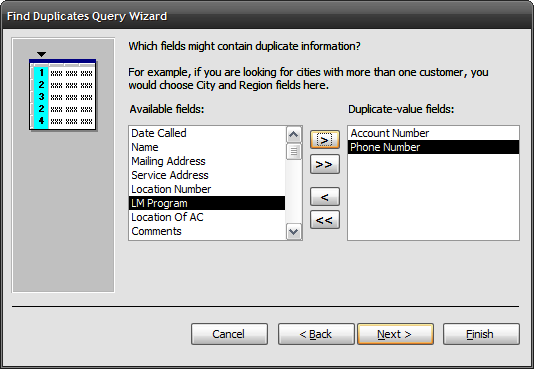
Task: Select Date Called in Available fields
Action: (x=207, y=133)
